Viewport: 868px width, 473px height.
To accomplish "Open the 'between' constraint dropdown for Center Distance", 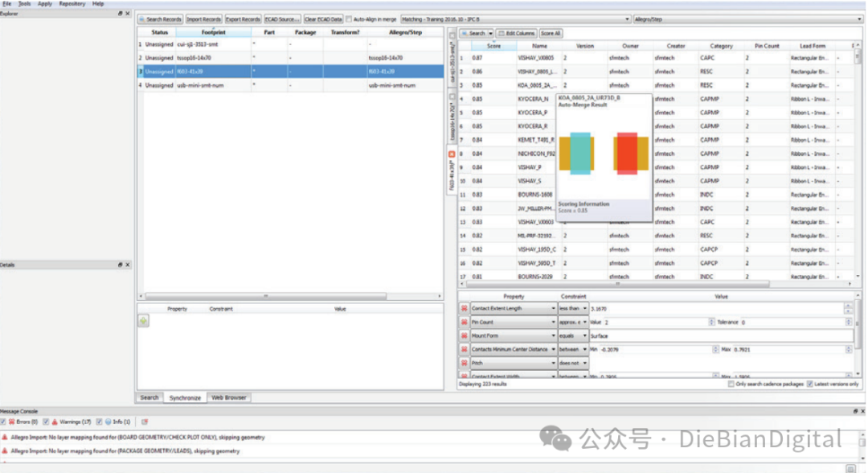I will tap(573, 349).
